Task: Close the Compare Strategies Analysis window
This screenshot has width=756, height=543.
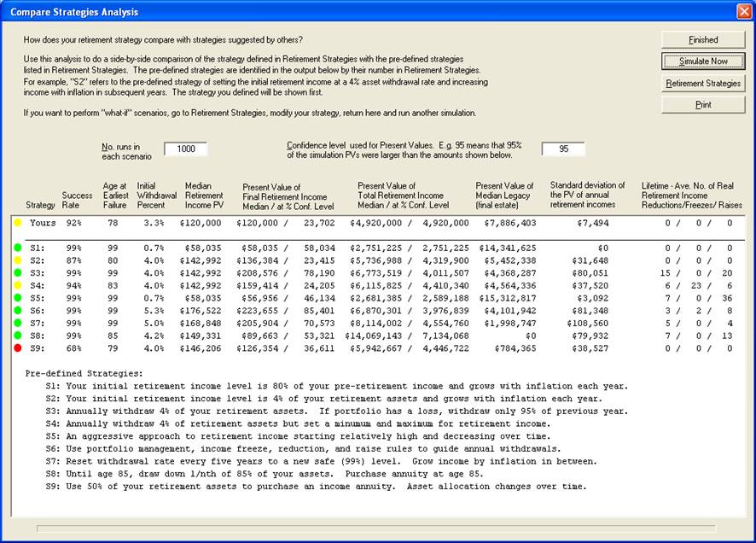Action: click(x=741, y=12)
